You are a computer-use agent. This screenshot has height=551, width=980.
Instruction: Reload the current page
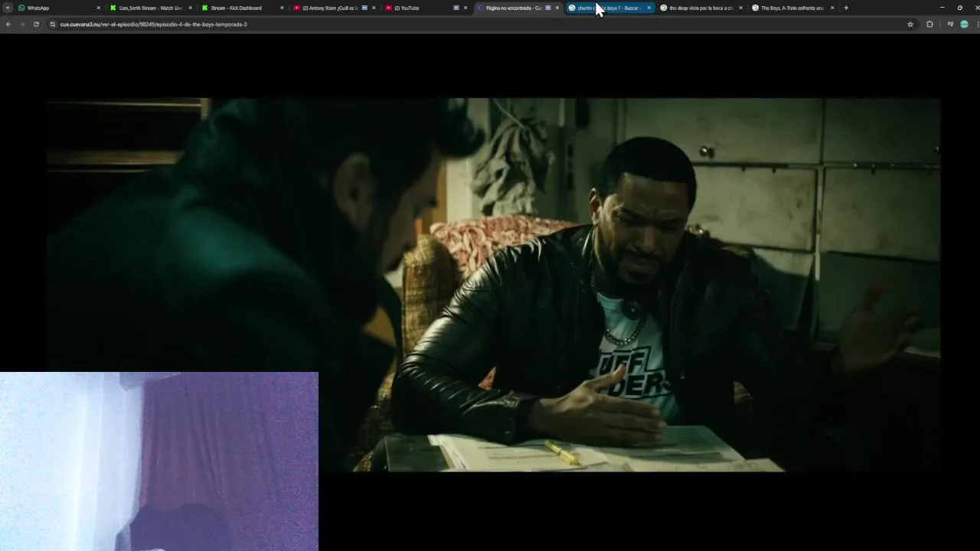click(x=36, y=24)
